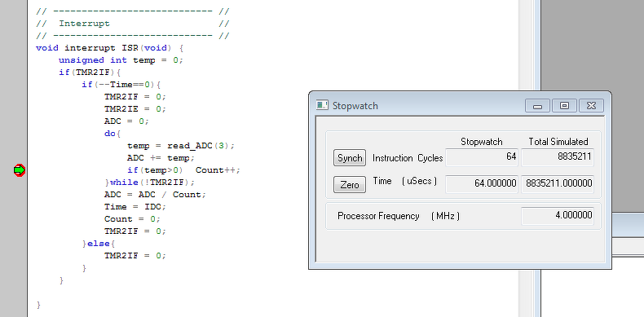The width and height of the screenshot is (644, 317).
Task: Click the line 'Time = IDC;'
Action: tap(135, 206)
